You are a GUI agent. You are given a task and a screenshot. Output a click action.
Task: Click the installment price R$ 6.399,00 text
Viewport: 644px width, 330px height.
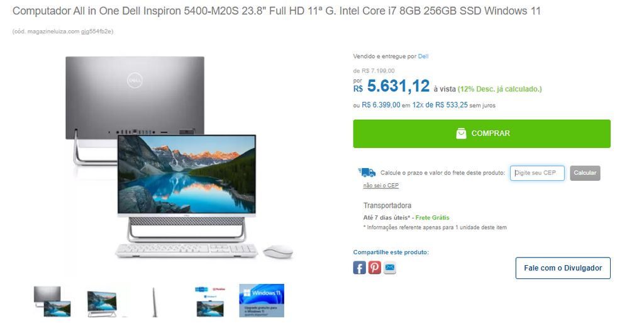(x=380, y=105)
